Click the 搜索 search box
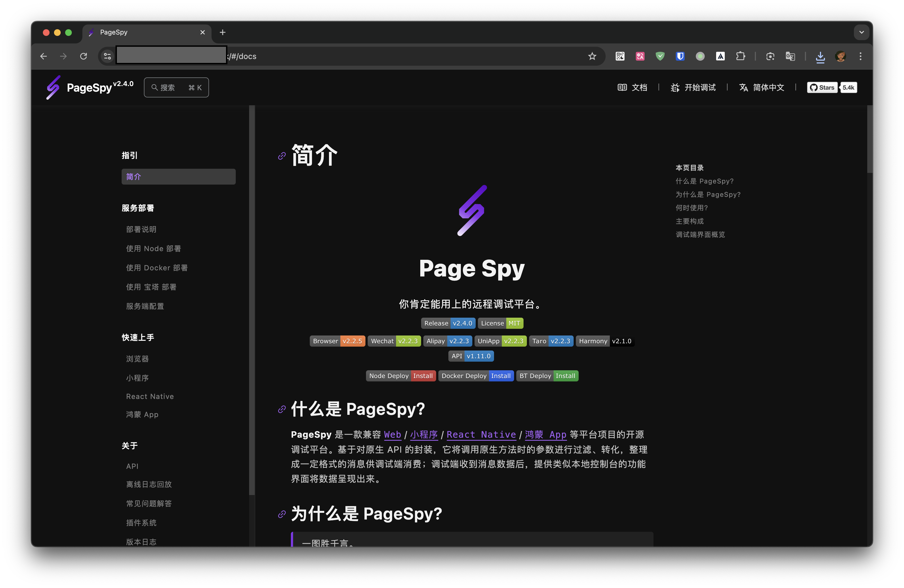Viewport: 904px width, 588px height. (x=176, y=87)
